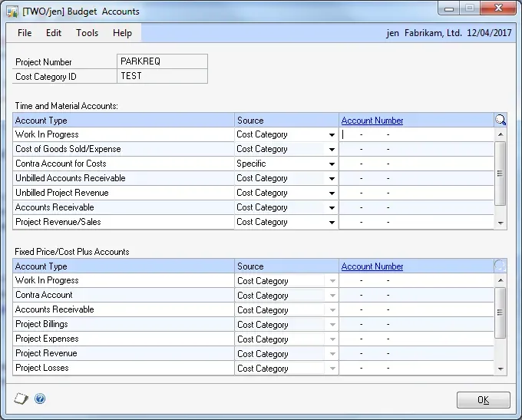The image size is (522, 420).
Task: Click the Fixed Price account lookup magnifier
Action: (x=501, y=266)
